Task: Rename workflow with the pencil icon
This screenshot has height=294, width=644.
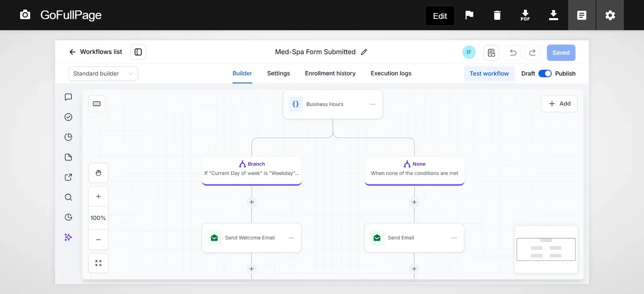Action: coord(364,52)
